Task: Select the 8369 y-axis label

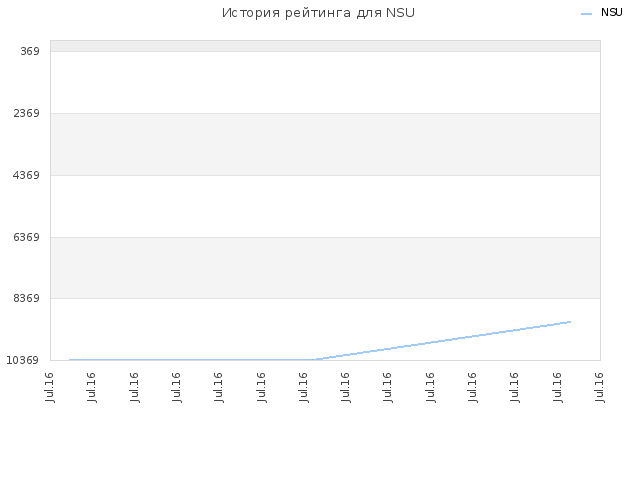Action: tap(27, 298)
